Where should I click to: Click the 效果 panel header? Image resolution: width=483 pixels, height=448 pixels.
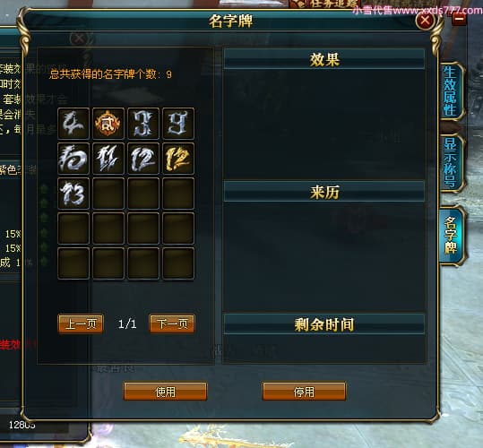tap(324, 59)
